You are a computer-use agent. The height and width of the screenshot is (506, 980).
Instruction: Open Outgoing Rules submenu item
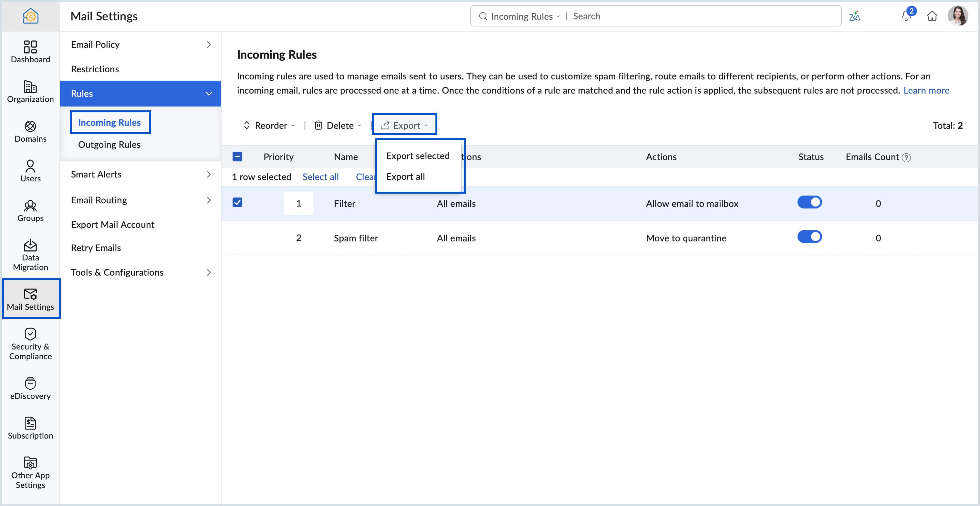109,145
